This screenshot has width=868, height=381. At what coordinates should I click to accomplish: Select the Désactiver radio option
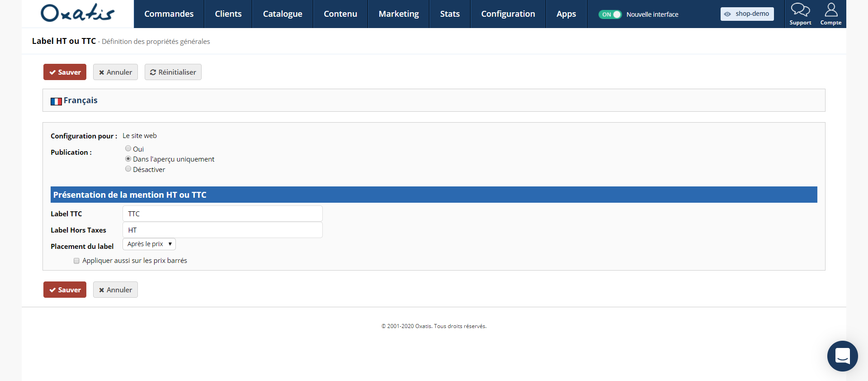click(x=128, y=169)
